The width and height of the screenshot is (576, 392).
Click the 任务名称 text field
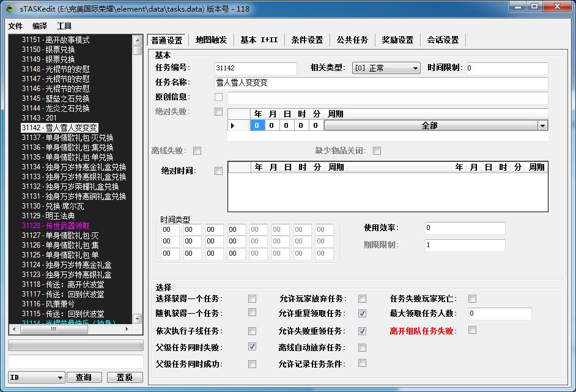pyautogui.click(x=380, y=83)
